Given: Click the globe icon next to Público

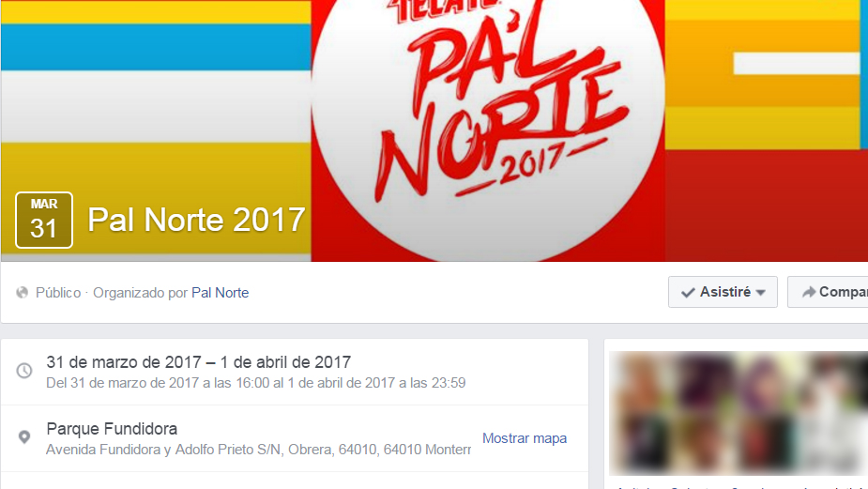Looking at the screenshot, I should [x=23, y=293].
